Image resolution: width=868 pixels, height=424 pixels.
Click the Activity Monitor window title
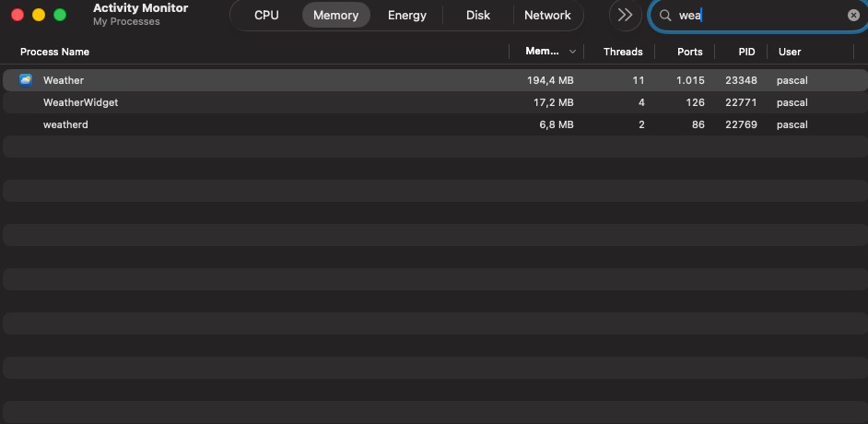click(x=141, y=7)
